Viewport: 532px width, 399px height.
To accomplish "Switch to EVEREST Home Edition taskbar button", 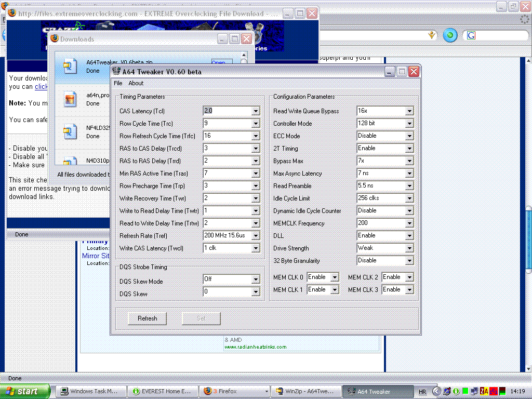I will tap(162, 391).
